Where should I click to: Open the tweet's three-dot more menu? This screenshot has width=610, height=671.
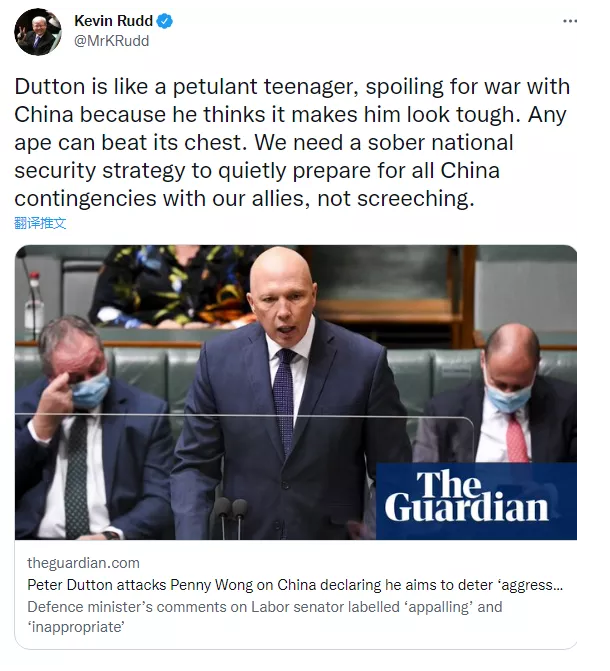(570, 21)
